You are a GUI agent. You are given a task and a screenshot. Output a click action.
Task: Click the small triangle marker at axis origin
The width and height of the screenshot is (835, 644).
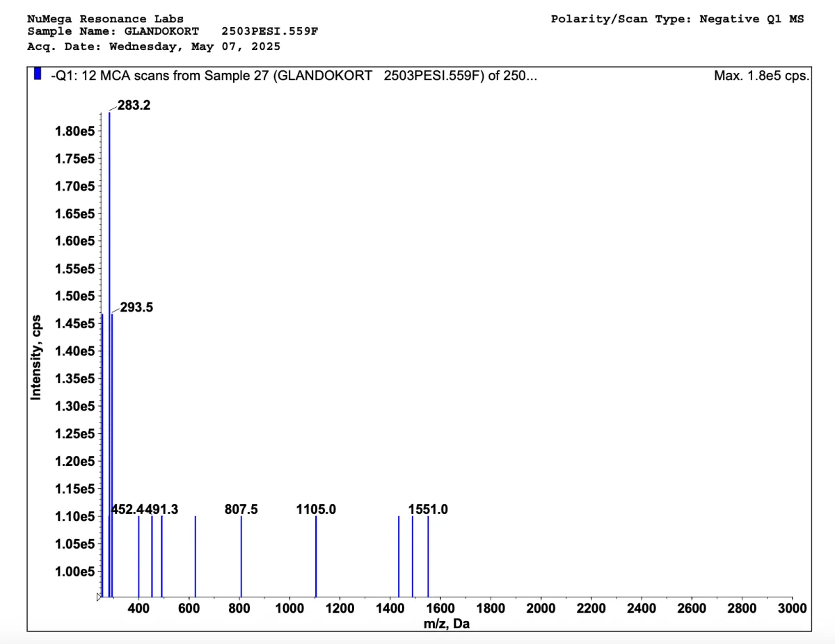click(99, 597)
